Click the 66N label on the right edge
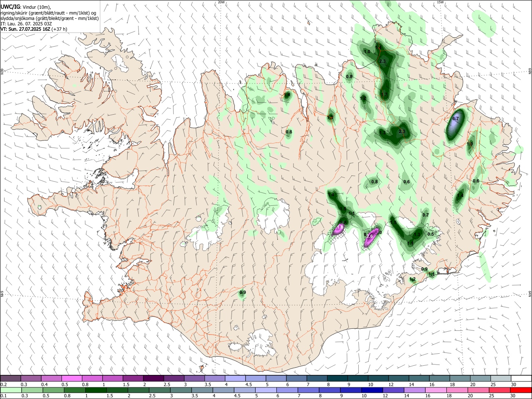532x399 pixels. click(530, 72)
